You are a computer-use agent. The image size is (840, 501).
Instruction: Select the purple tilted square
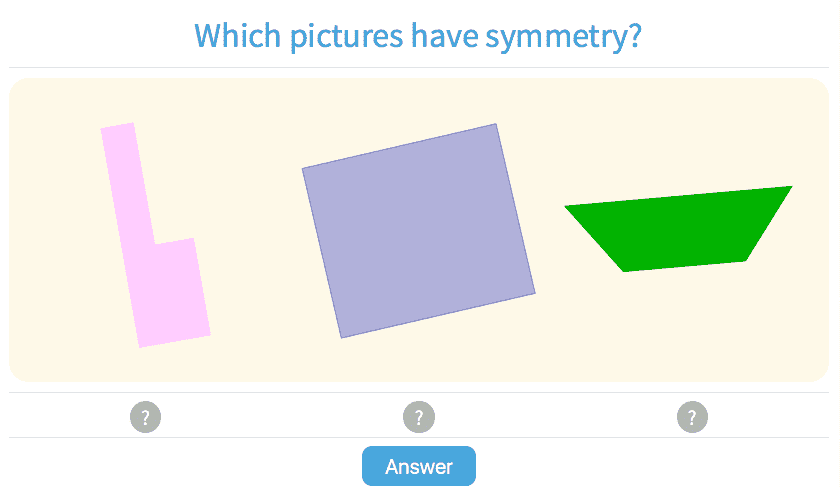tap(418, 231)
